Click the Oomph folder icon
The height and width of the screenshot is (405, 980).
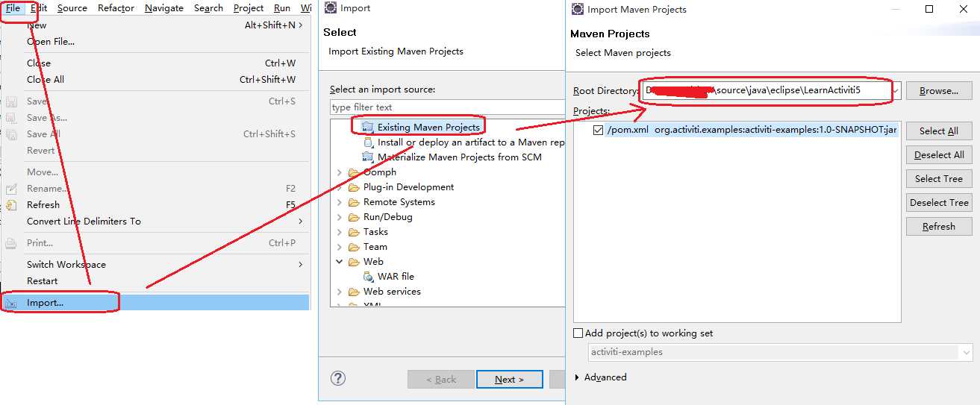[354, 172]
